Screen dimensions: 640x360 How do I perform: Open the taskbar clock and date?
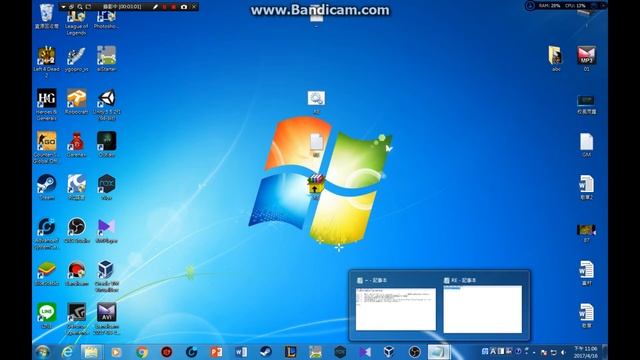click(x=586, y=352)
